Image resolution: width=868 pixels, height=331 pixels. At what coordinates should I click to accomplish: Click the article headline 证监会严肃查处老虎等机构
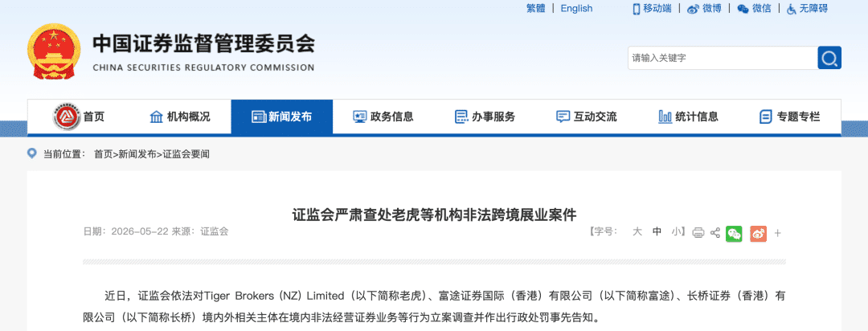[x=435, y=215]
